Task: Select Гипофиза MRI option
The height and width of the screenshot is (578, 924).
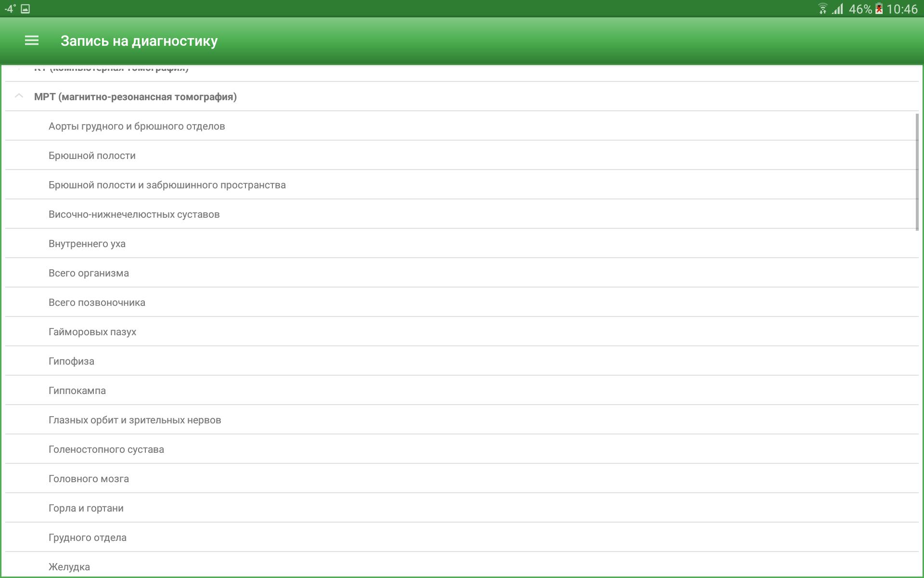Action: point(72,361)
